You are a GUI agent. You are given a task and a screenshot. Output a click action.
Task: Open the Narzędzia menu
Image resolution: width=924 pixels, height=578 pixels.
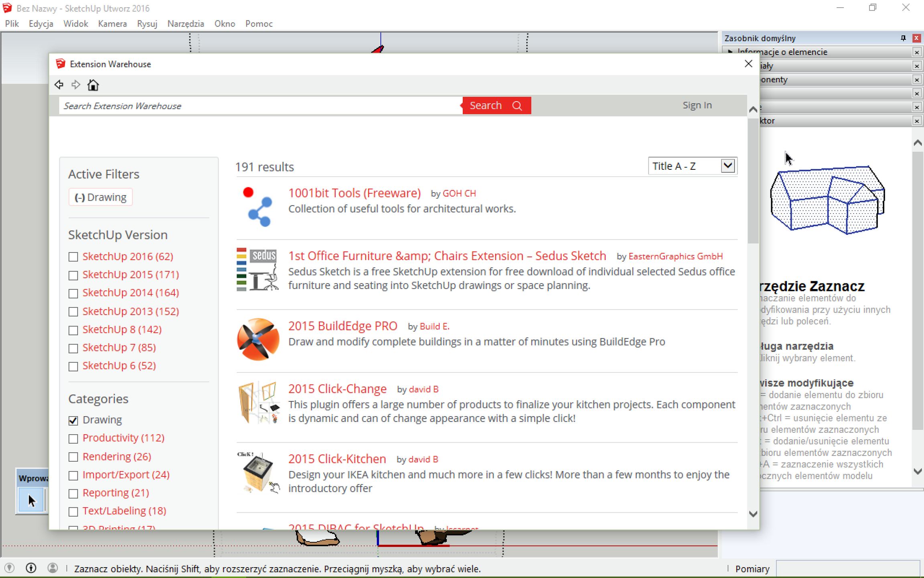(x=185, y=24)
